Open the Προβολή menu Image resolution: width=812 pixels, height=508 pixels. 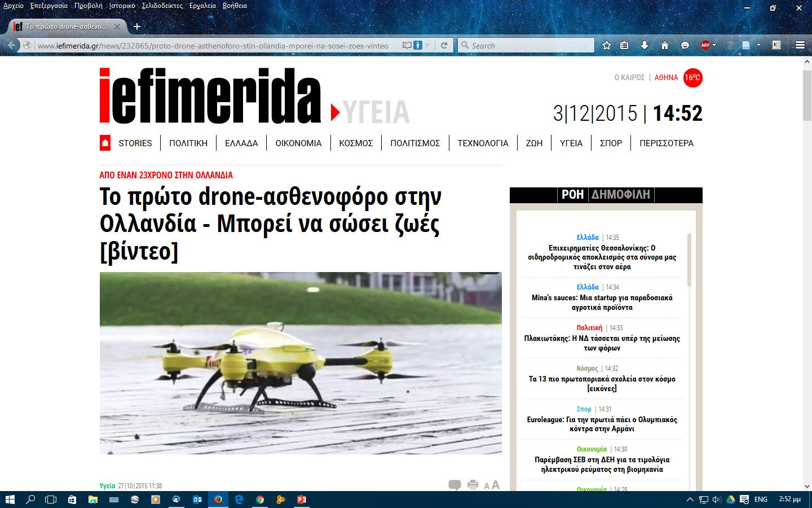pos(89,6)
